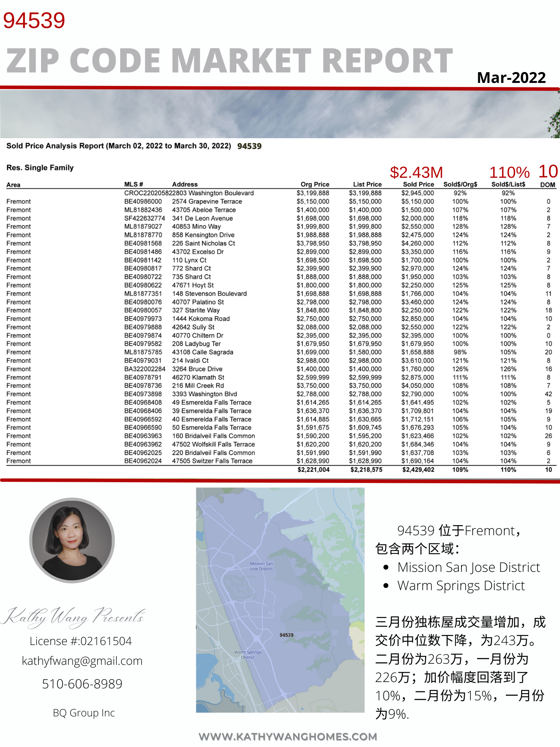Select the 2574 Grapevine Terrace address

click(207, 201)
